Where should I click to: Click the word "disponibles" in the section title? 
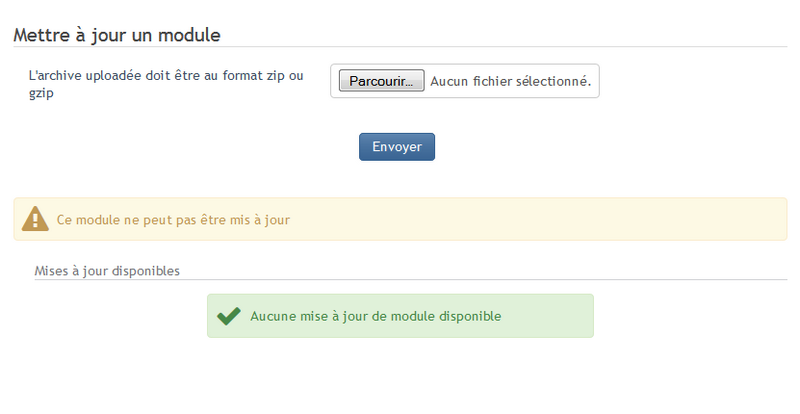point(143,270)
